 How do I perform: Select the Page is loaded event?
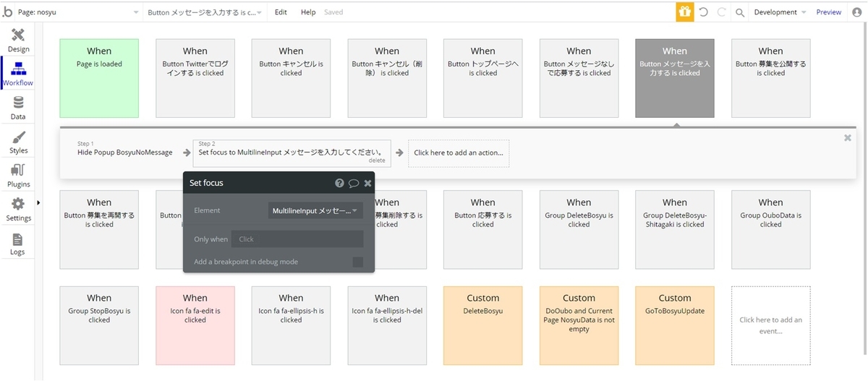[x=99, y=78]
